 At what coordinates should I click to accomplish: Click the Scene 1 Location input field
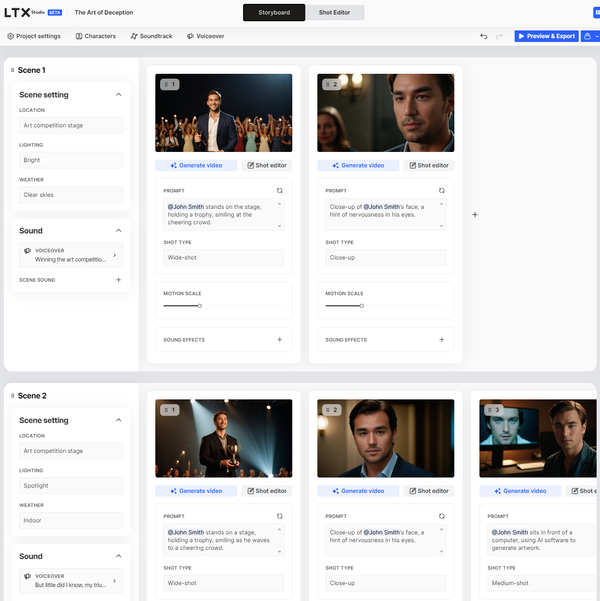click(x=71, y=126)
